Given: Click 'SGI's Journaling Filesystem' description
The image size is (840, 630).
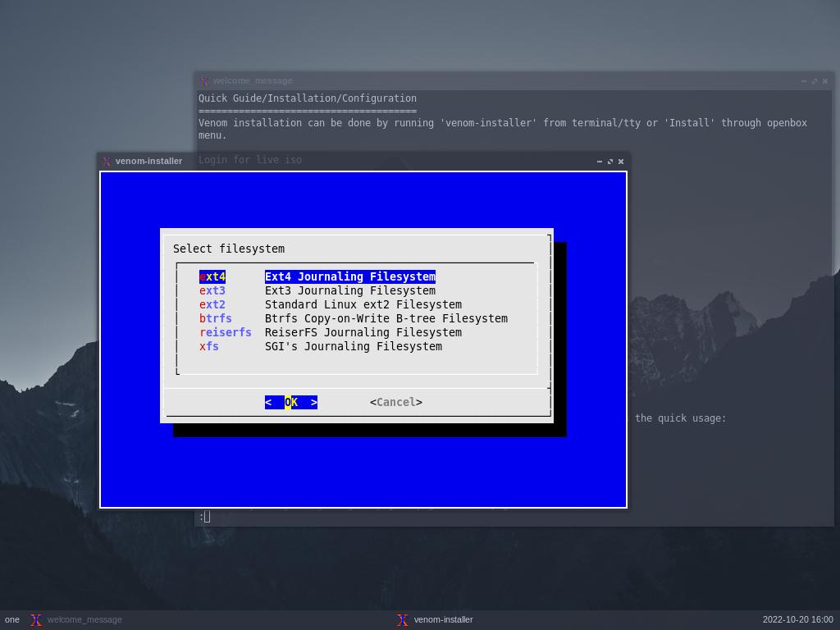Looking at the screenshot, I should (x=354, y=346).
